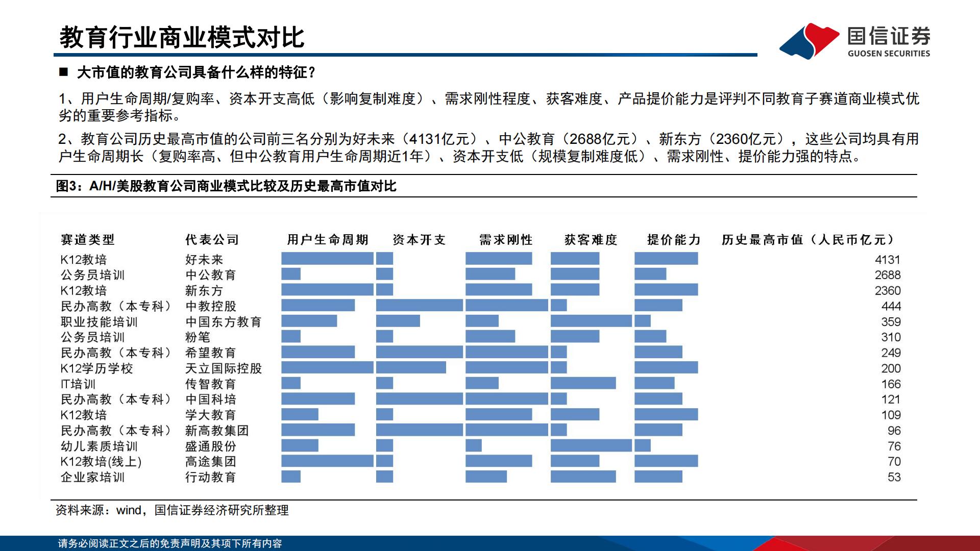The height and width of the screenshot is (551, 980).
Task: Select the 赛道类型 column header
Action: [x=88, y=240]
